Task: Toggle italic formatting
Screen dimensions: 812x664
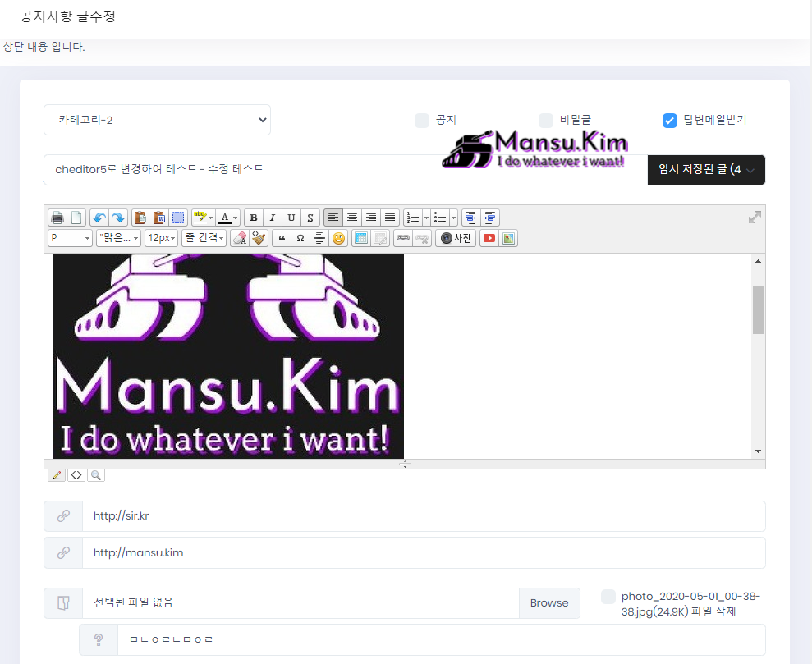Action: coord(273,218)
